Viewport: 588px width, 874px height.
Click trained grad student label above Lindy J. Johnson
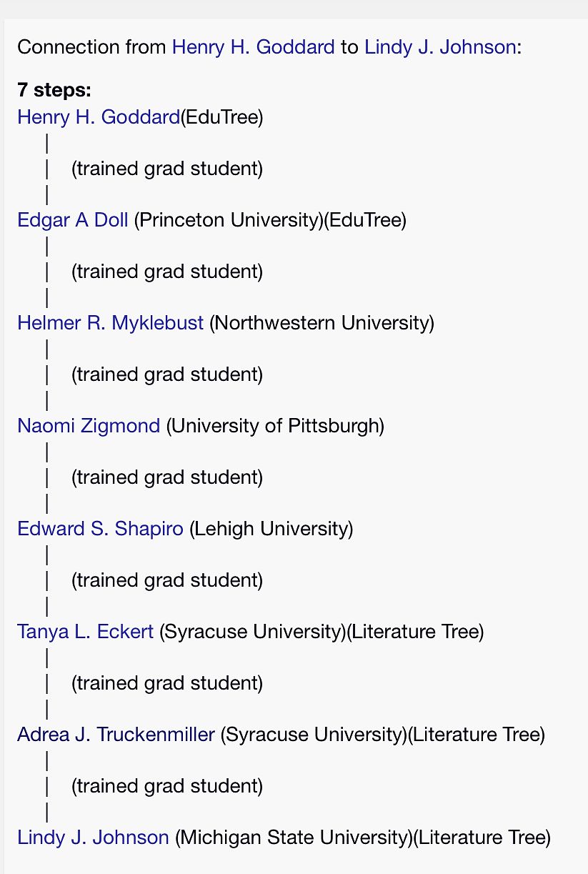coord(167,786)
